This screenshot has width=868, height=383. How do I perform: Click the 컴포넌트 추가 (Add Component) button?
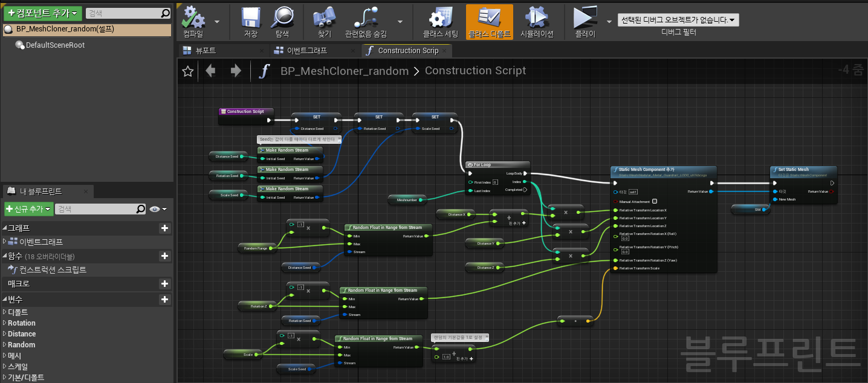coord(42,13)
